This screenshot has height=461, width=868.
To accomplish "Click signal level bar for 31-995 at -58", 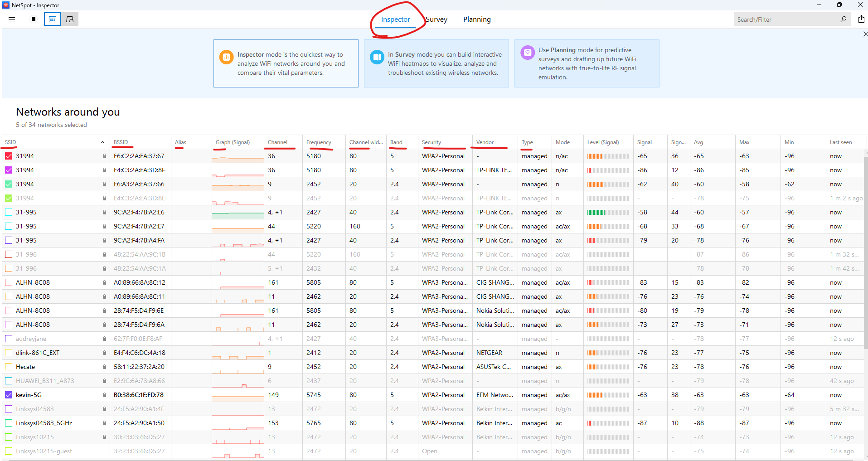I will [x=608, y=212].
